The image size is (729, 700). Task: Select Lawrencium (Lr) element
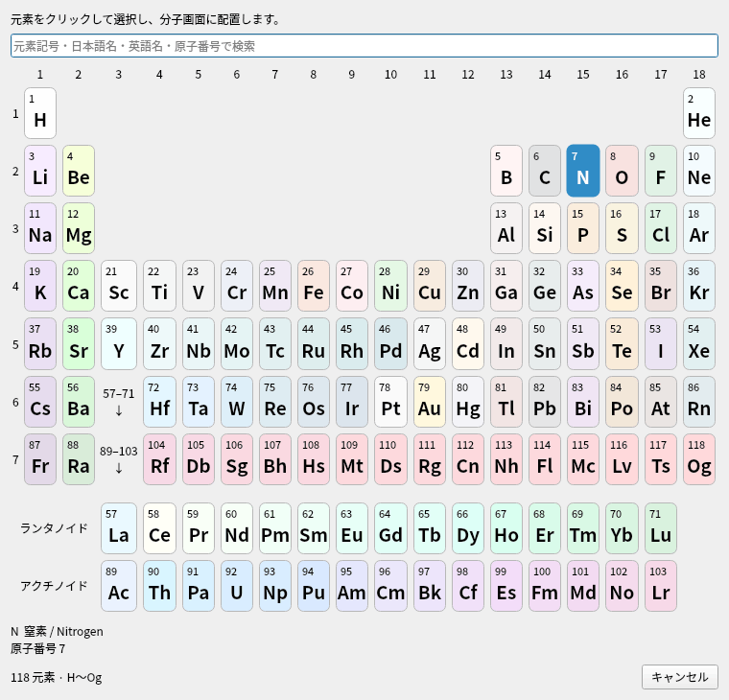coord(661,586)
